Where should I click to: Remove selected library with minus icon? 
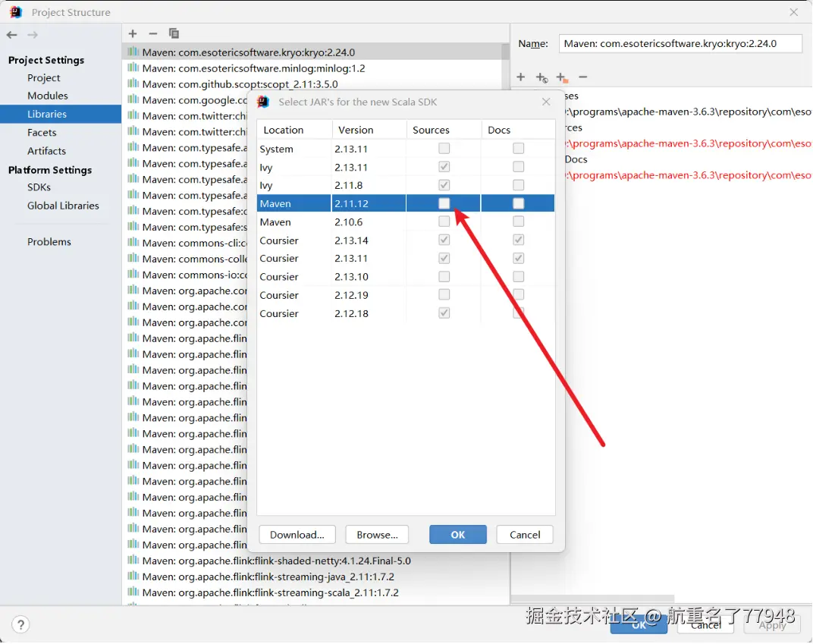(x=153, y=33)
